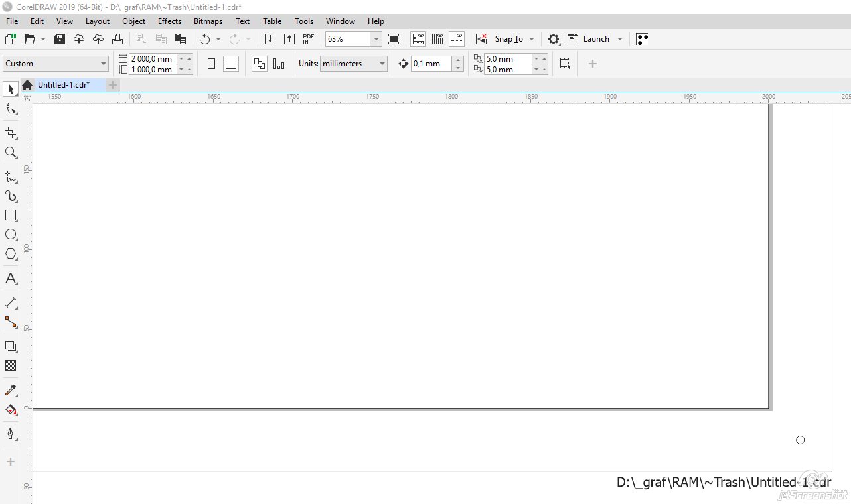Select the Interactive Fill tool
The height and width of the screenshot is (504, 851).
coord(11,410)
